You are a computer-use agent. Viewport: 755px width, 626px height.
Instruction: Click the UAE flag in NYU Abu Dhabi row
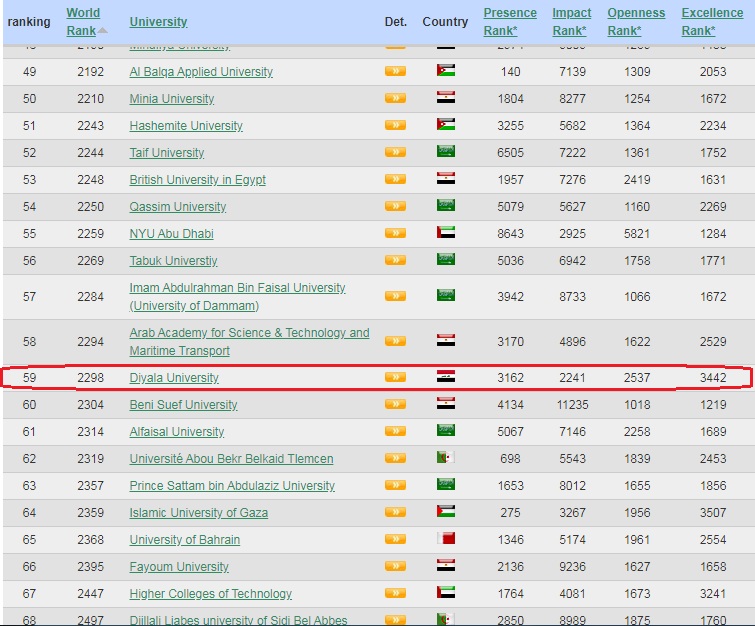click(446, 232)
